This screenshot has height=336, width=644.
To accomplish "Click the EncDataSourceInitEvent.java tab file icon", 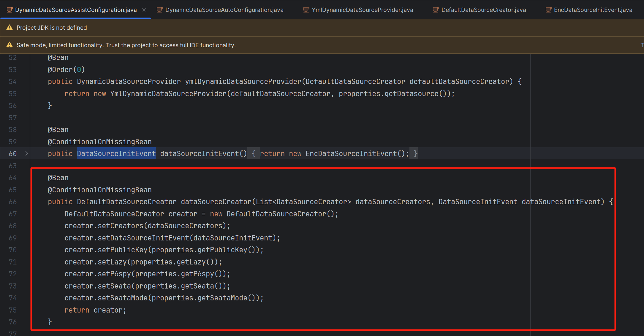I will click(x=548, y=10).
